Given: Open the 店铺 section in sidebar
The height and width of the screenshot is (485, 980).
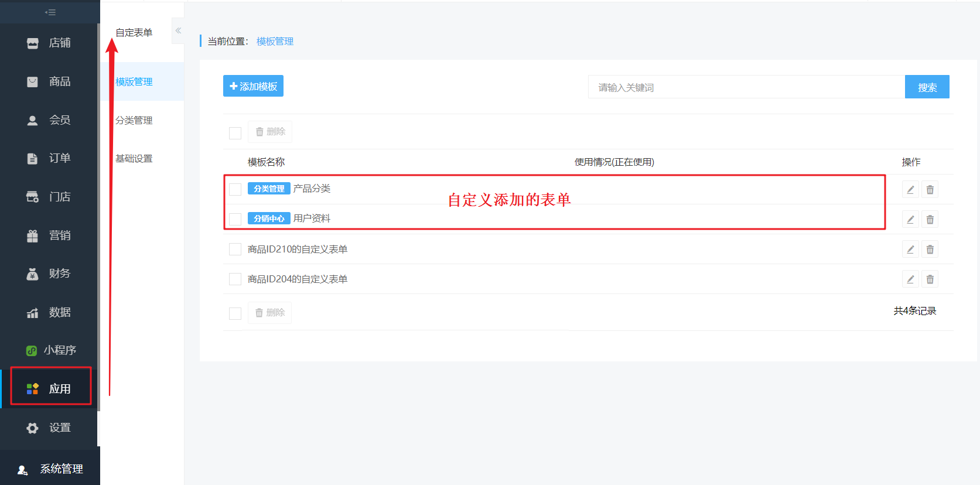Looking at the screenshot, I should pos(49,43).
